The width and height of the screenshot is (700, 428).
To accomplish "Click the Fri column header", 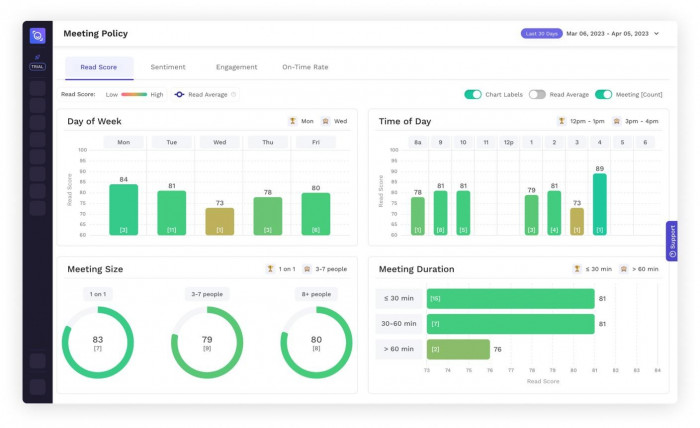I will [x=316, y=142].
